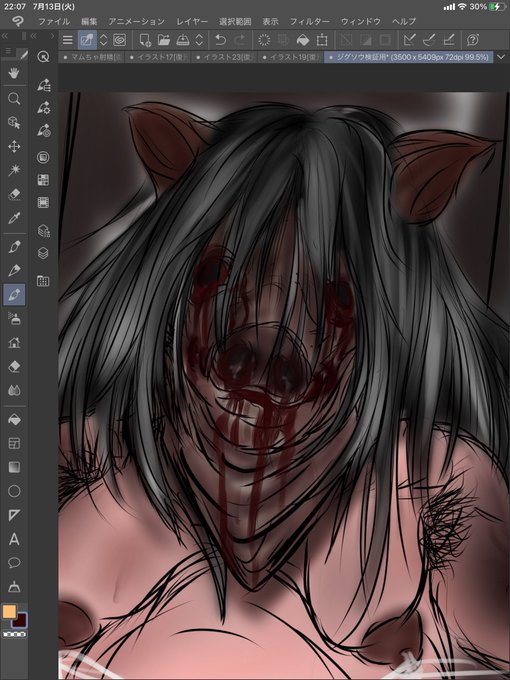Select the Figure ellipse tool
The image size is (510, 680).
pyautogui.click(x=14, y=491)
